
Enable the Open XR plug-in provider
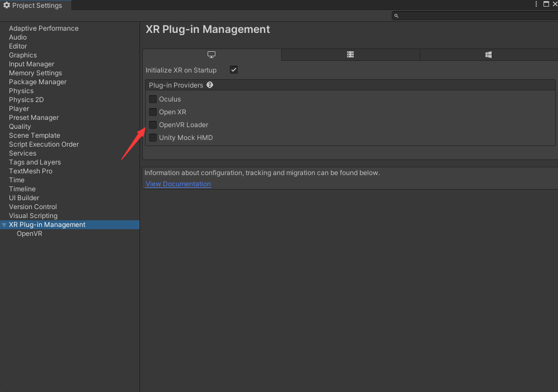coord(153,112)
